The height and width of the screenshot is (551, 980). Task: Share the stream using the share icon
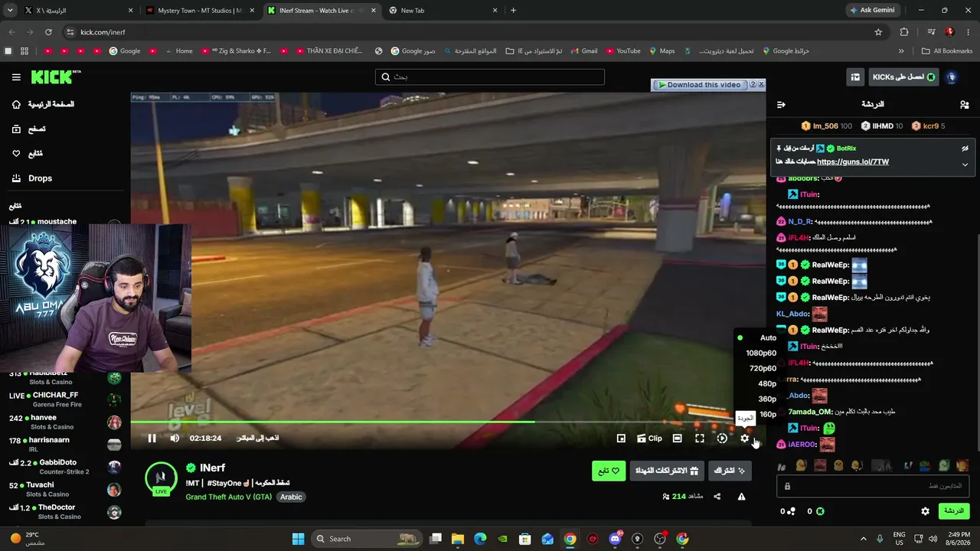click(x=717, y=497)
